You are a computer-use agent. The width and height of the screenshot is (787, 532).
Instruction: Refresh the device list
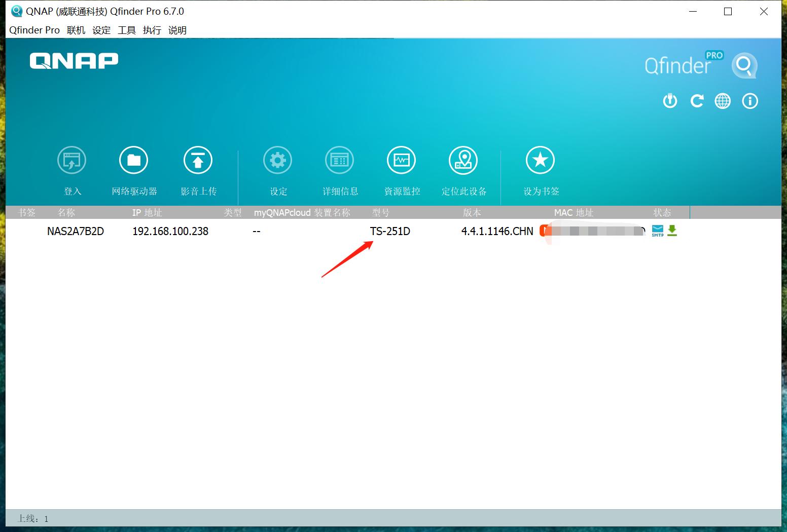click(x=697, y=101)
